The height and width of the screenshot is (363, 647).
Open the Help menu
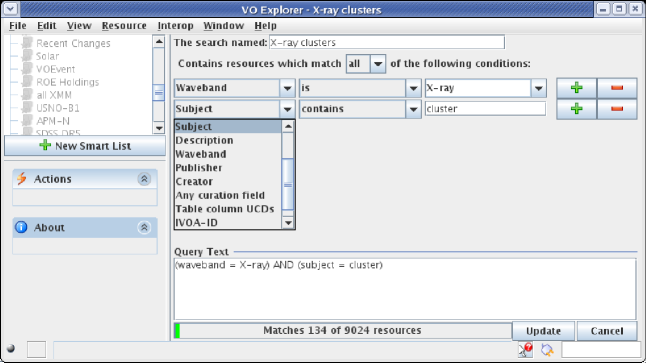click(x=265, y=26)
